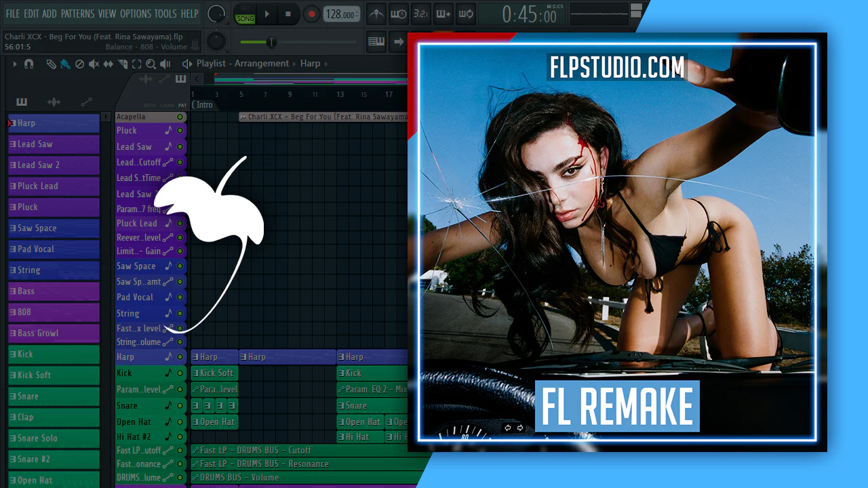Select the Intro timeline marker

point(203,105)
